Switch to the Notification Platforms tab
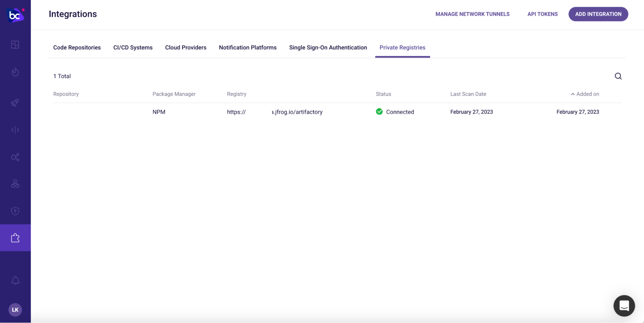The image size is (644, 323). point(248,47)
